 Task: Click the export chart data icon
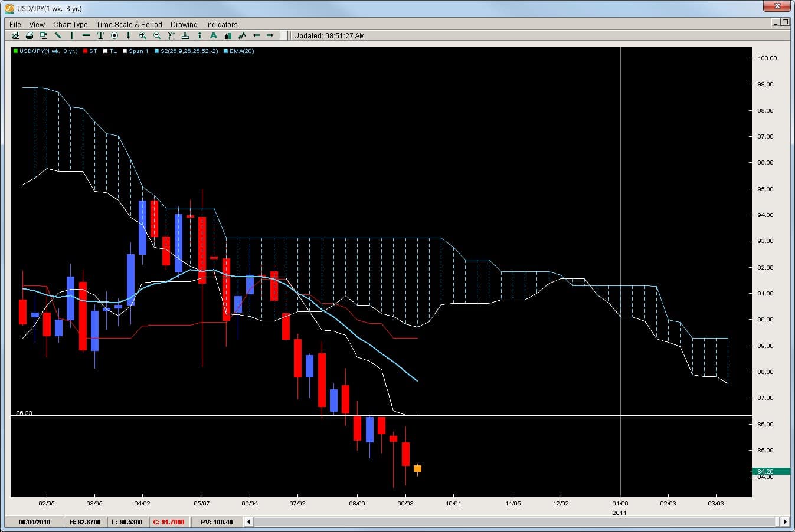15,35
